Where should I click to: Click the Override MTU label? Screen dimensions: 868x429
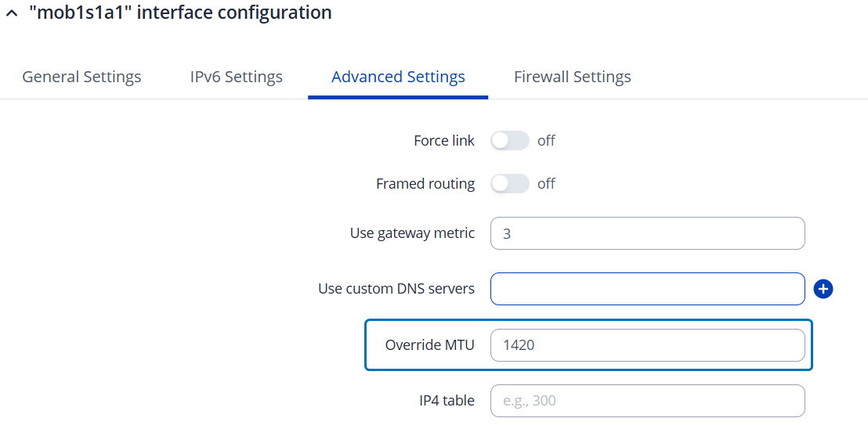coord(429,345)
